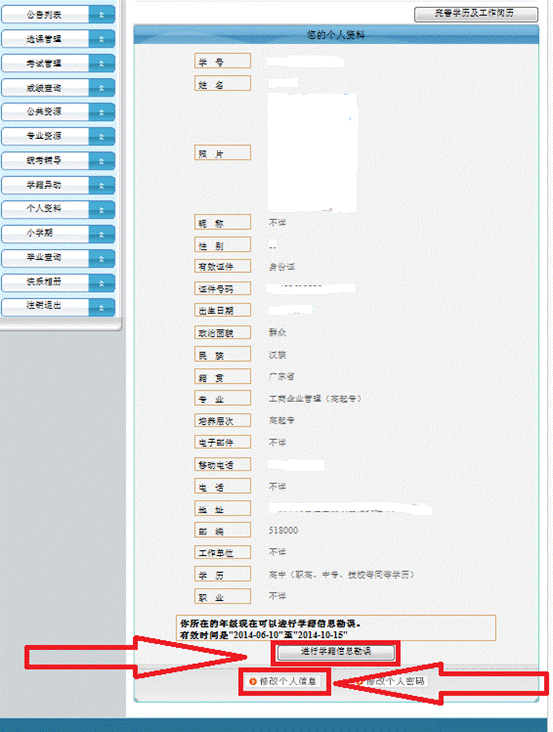Click the 完善学历及工作简历 button
The image size is (553, 732).
(476, 14)
